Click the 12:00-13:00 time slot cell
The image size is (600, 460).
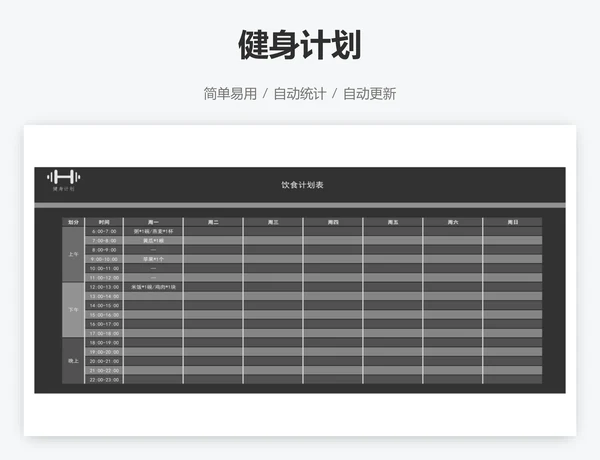[x=104, y=287]
